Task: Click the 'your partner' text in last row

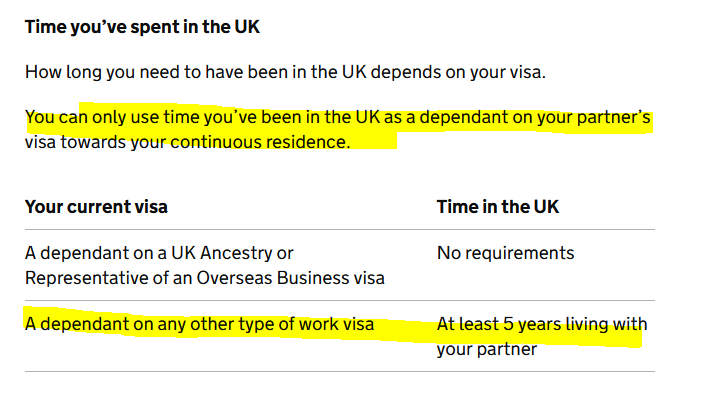Action: (x=487, y=349)
